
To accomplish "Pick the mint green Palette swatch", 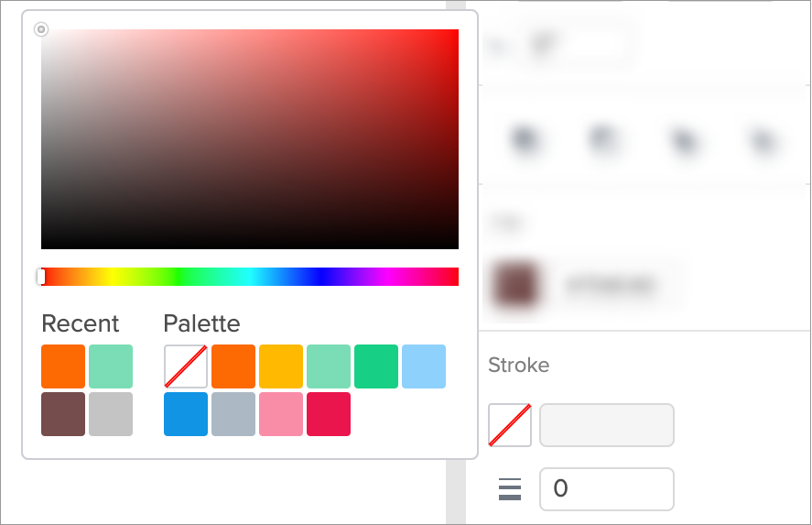I will 329,366.
